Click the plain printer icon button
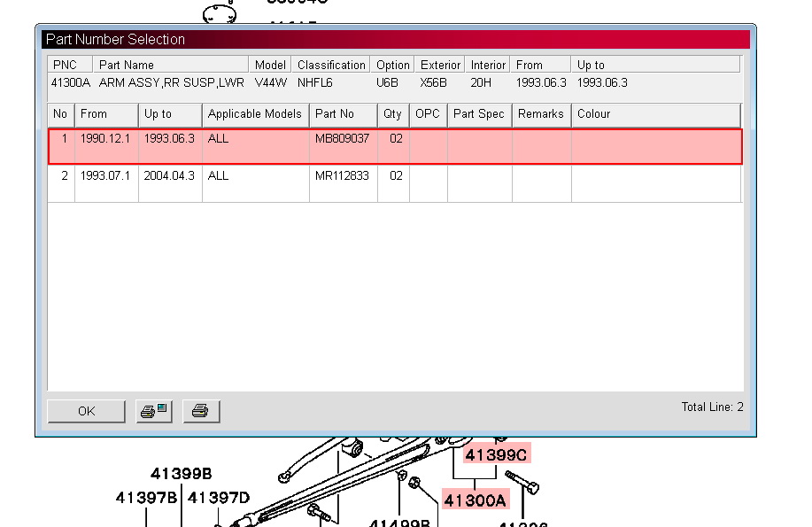812x527 pixels. pos(201,411)
